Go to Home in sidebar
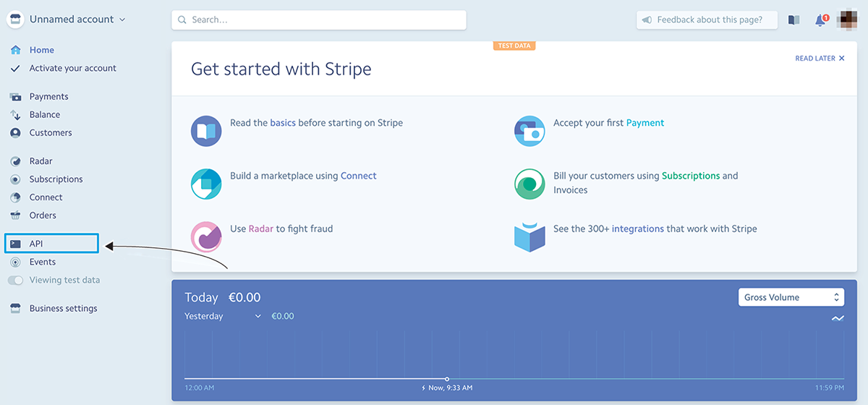Image resolution: width=868 pixels, height=405 pixels. (x=42, y=50)
